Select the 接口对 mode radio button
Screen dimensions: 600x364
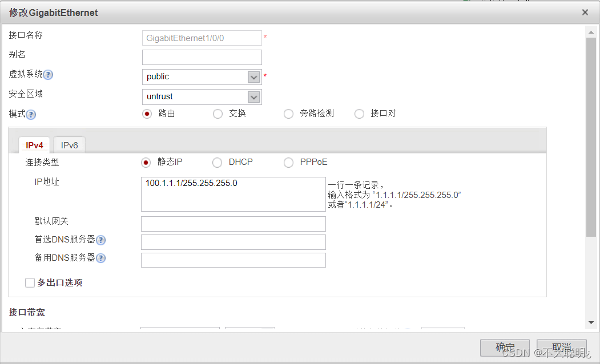(x=359, y=114)
